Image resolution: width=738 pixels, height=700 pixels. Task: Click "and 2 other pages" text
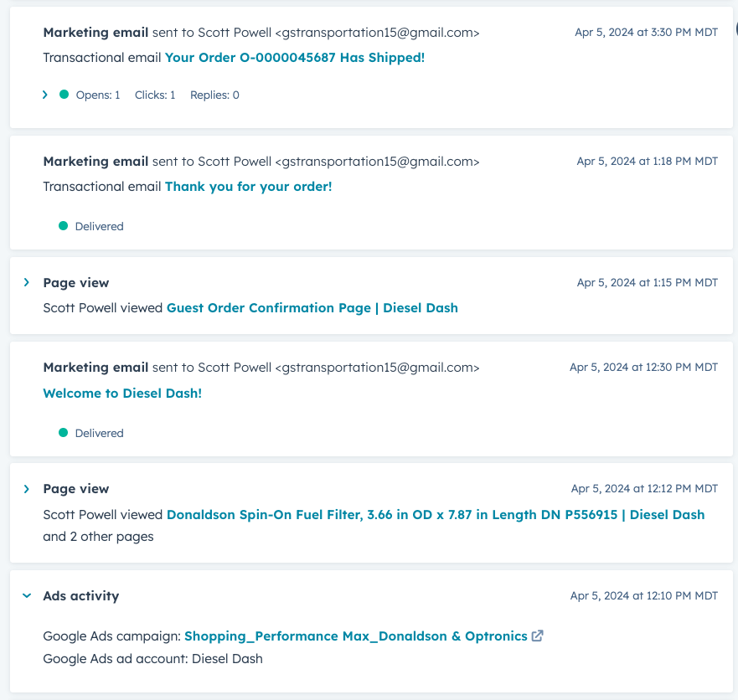tap(98, 537)
